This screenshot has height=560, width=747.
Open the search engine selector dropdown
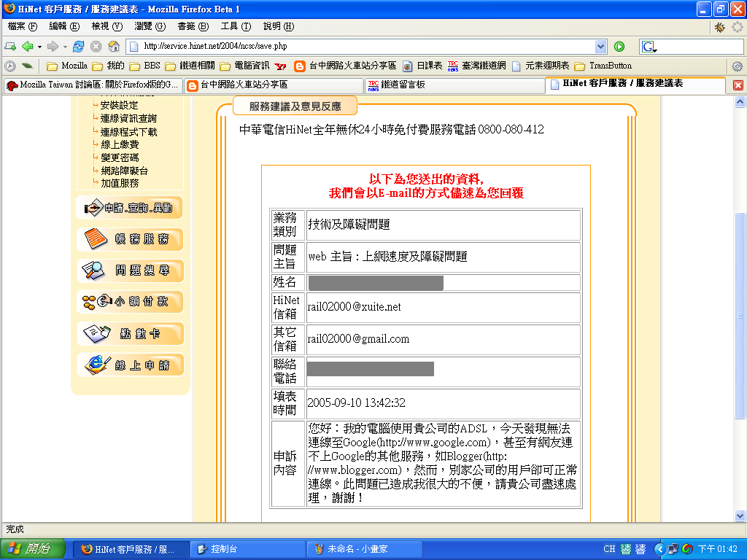(x=649, y=47)
